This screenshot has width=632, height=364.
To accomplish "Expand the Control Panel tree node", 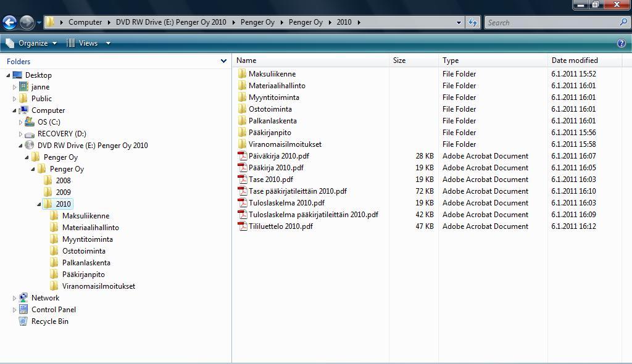I will (x=15, y=310).
